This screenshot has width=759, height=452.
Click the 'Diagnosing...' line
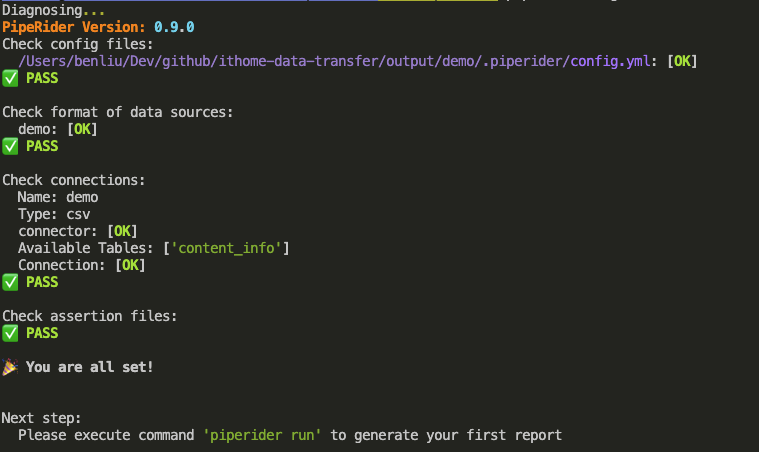pyautogui.click(x=54, y=10)
